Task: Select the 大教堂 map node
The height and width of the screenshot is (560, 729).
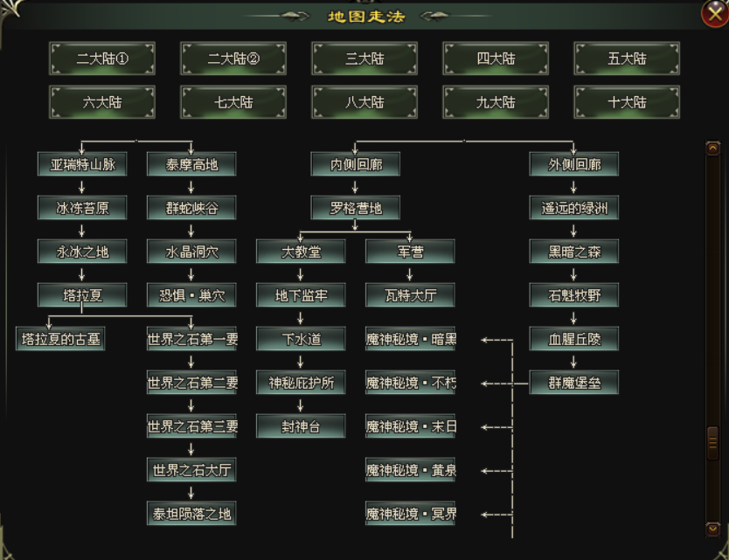Action: 301,252
